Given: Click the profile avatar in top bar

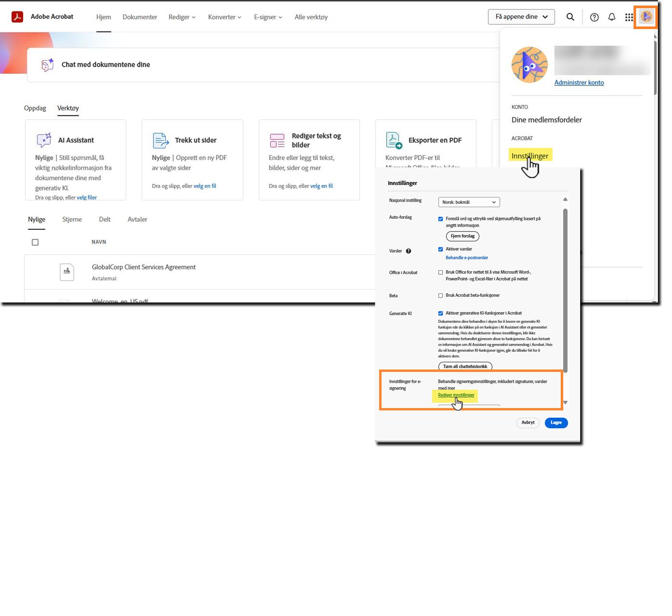Looking at the screenshot, I should point(646,17).
